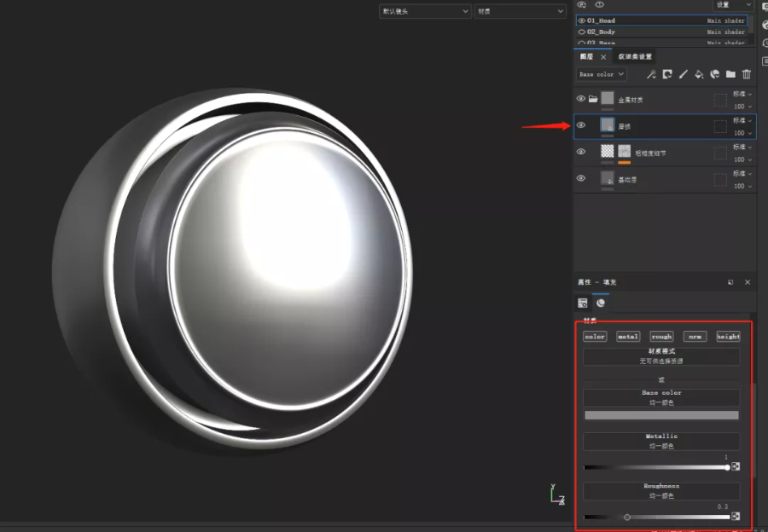This screenshot has width=768, height=532.
Task: Switch to the 纹理集设置 tab
Action: [x=635, y=57]
